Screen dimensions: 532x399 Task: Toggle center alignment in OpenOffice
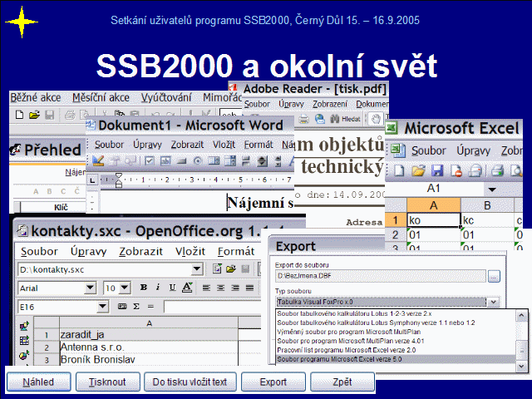click(x=220, y=288)
